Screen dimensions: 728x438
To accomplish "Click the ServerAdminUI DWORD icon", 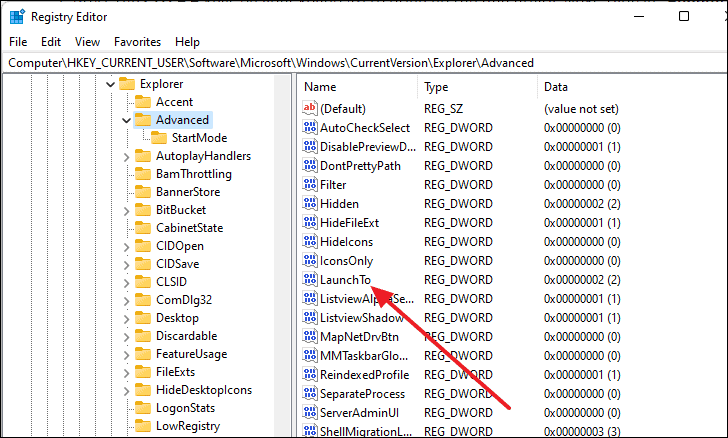I will (x=310, y=412).
